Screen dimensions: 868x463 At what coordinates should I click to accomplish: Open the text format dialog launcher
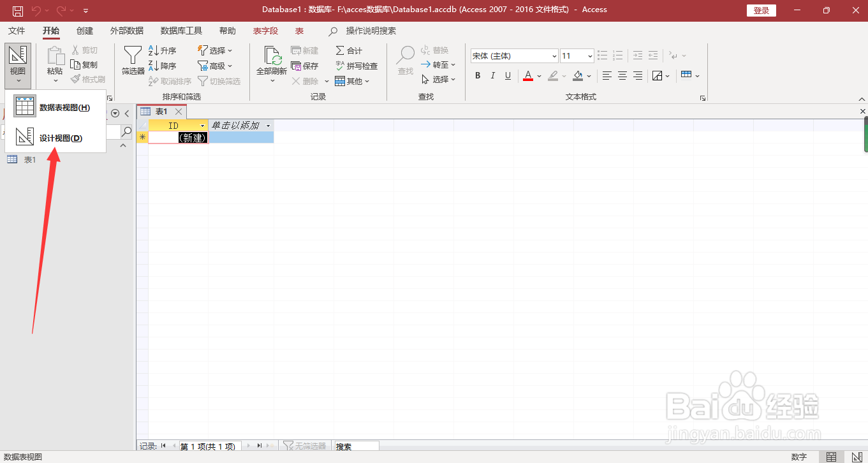703,98
